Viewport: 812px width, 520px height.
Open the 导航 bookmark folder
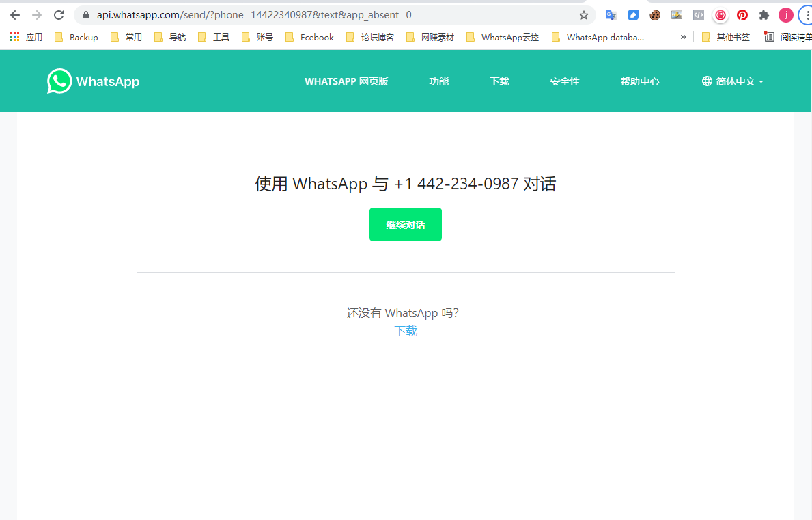(x=170, y=38)
